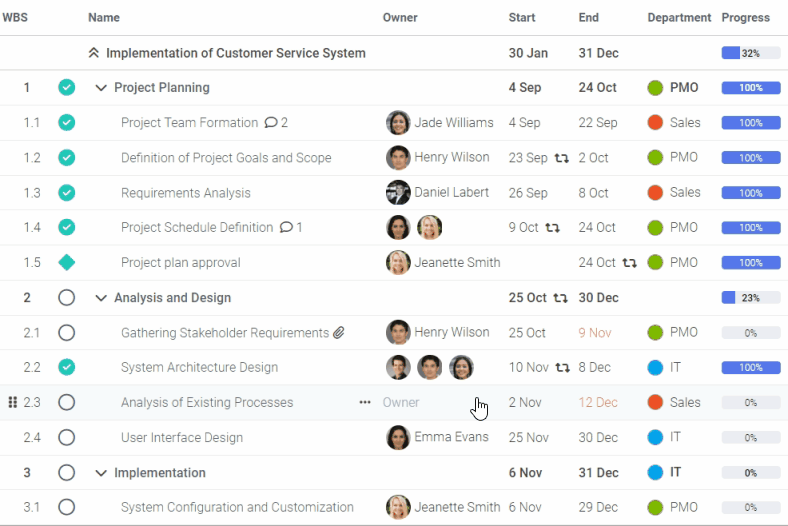
Task: Click the Progress column header
Action: pyautogui.click(x=745, y=18)
